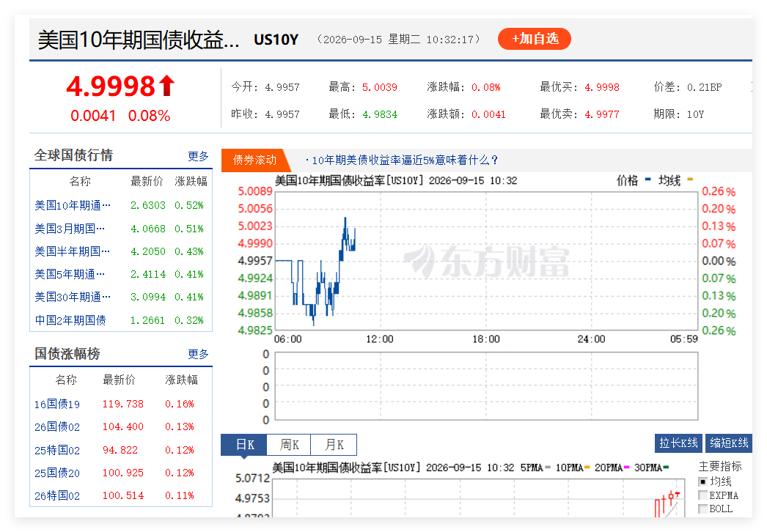Click the 最优买 value 4.9998
Screen dimensions: 767x532
(602, 87)
